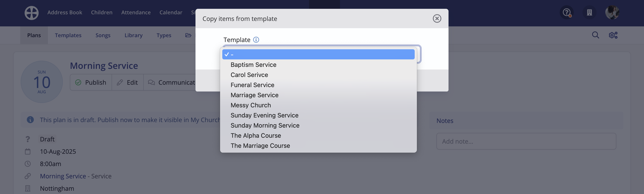Select the blank dash option
644x194 pixels.
[318, 54]
